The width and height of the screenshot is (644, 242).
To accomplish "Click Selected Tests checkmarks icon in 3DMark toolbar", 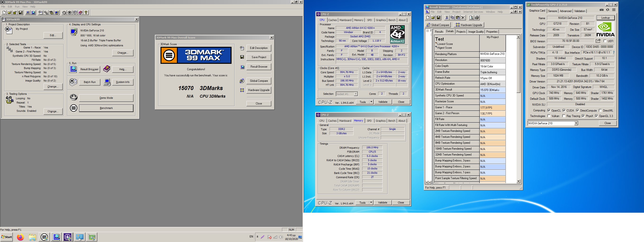I will (x=46, y=13).
